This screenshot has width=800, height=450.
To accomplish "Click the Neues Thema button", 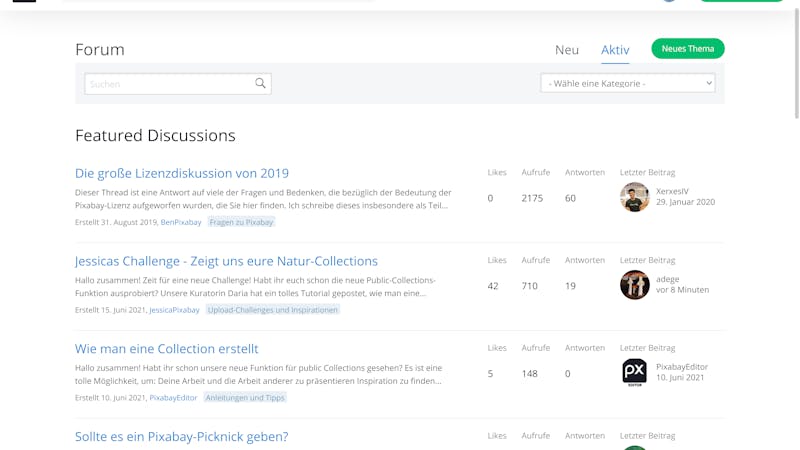I will pyautogui.click(x=688, y=48).
